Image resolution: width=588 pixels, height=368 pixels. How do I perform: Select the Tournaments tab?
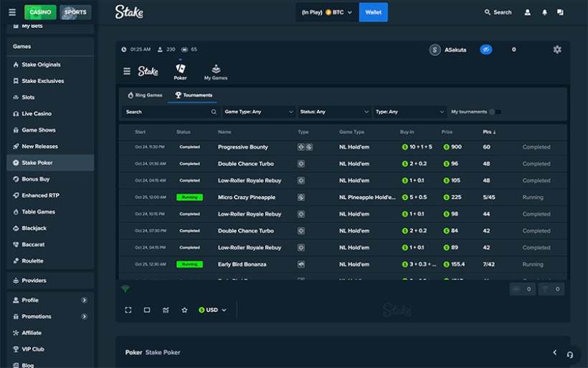tap(194, 95)
